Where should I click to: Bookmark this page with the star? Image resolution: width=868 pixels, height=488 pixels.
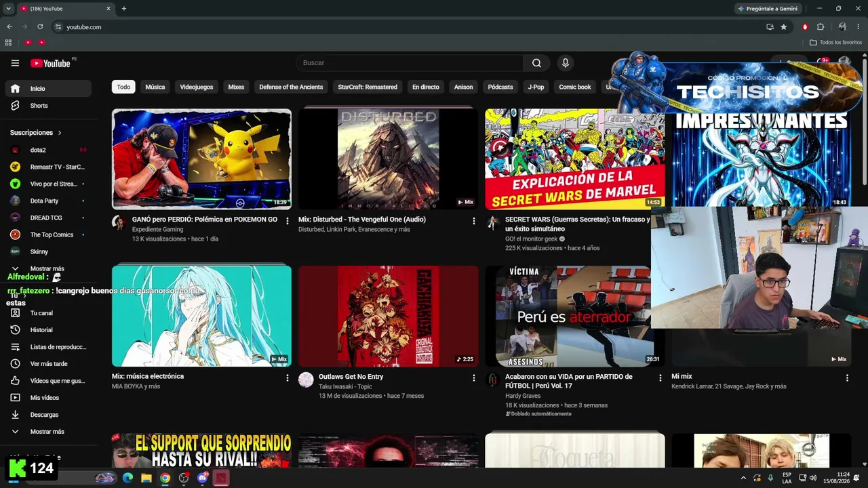coord(784,27)
